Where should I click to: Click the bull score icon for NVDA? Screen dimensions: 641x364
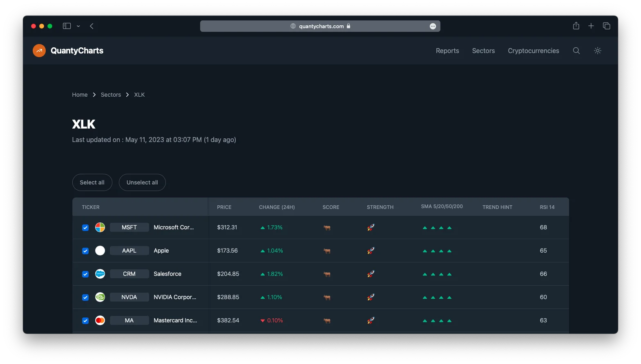[327, 297]
